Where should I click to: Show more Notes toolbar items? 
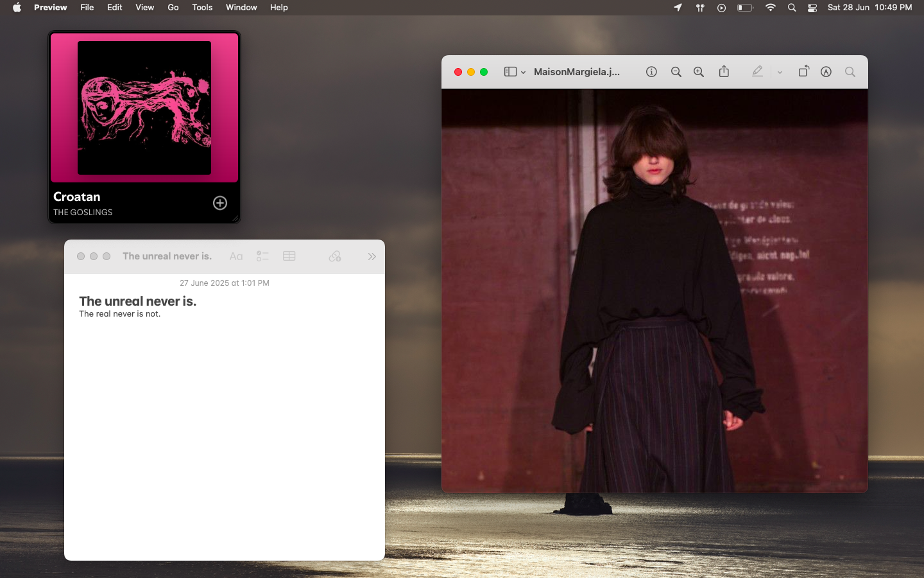(372, 256)
